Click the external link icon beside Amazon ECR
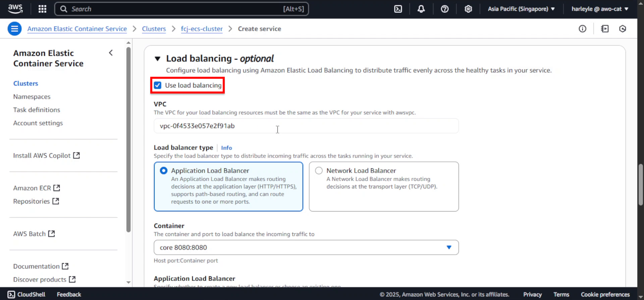644x300 pixels. pyautogui.click(x=57, y=188)
